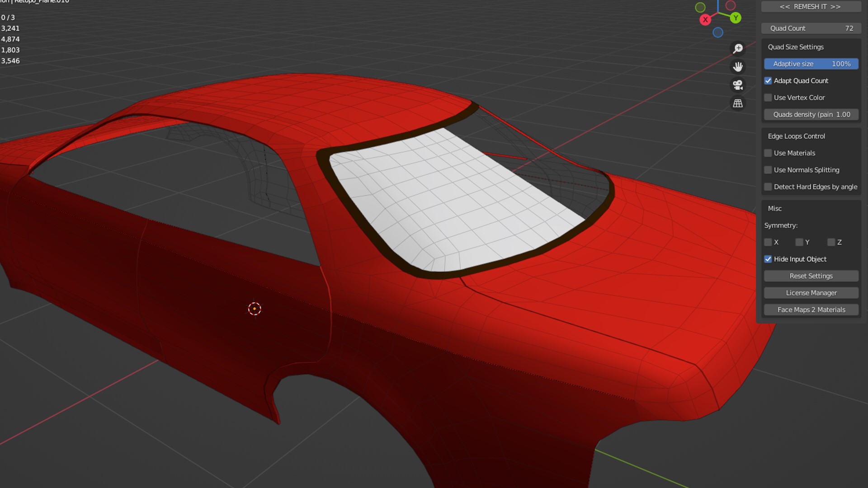
Task: Uncheck Hide Input Object
Action: 768,259
